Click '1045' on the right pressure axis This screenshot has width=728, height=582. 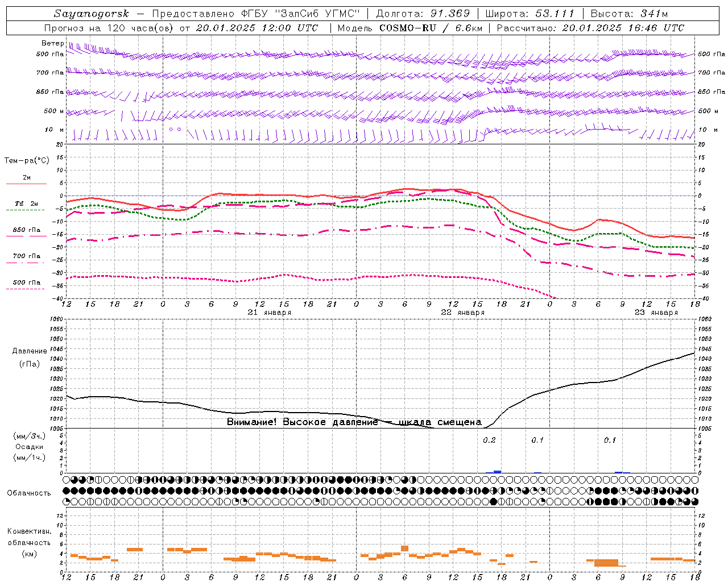click(x=705, y=349)
